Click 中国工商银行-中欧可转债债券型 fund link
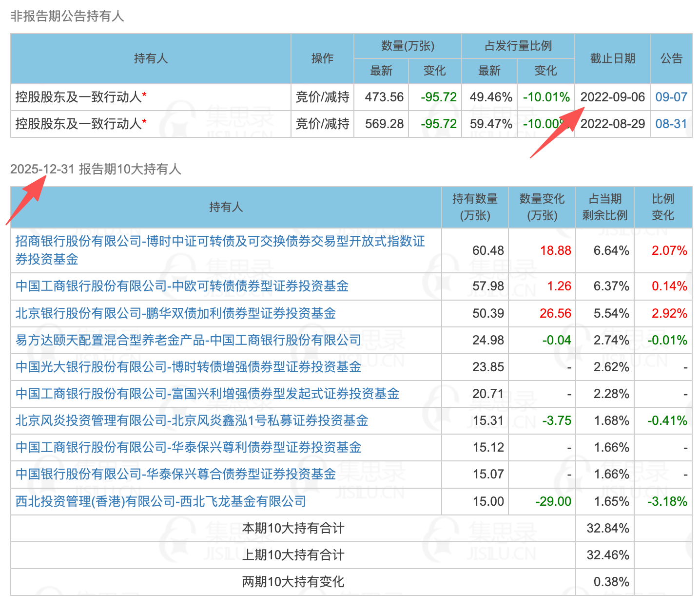Viewport: 700px width, 609px height. (182, 286)
